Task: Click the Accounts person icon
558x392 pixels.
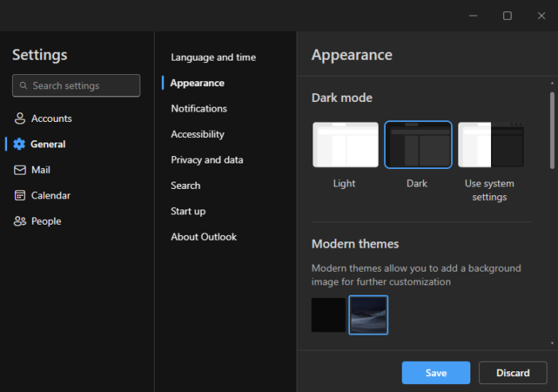Action: (20, 119)
